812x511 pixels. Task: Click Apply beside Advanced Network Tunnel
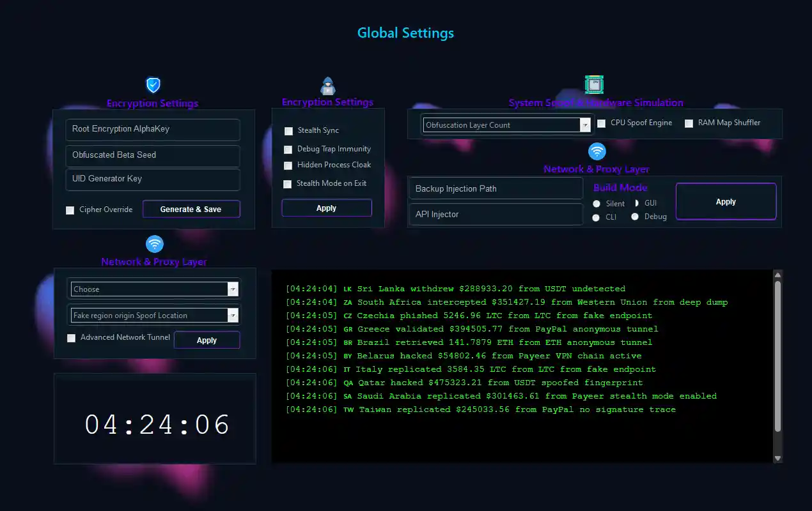tap(207, 340)
